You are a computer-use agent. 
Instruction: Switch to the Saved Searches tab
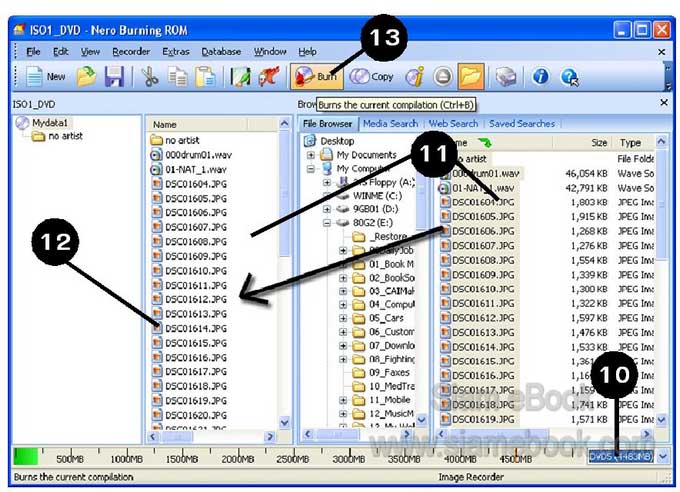coord(522,124)
